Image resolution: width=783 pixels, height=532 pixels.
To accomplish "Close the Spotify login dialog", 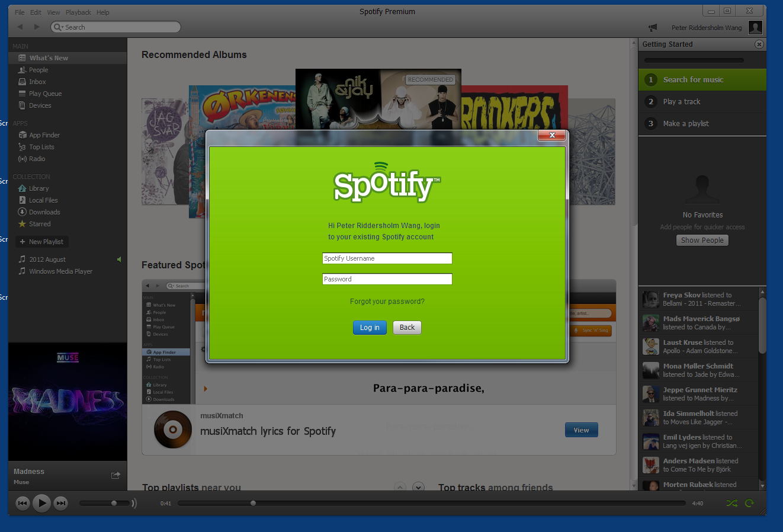I will coord(552,135).
